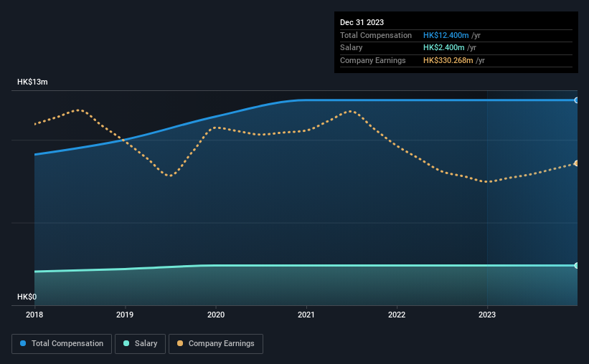
Task: Click the 2021 x-axis label
Action: tap(306, 315)
